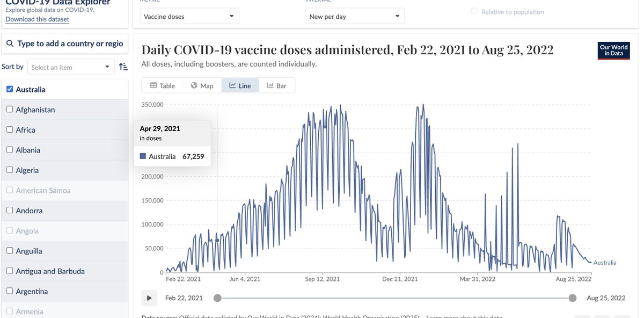The height and width of the screenshot is (318, 644).
Task: Click the 350,000 y-axis label
Action: [x=152, y=104]
